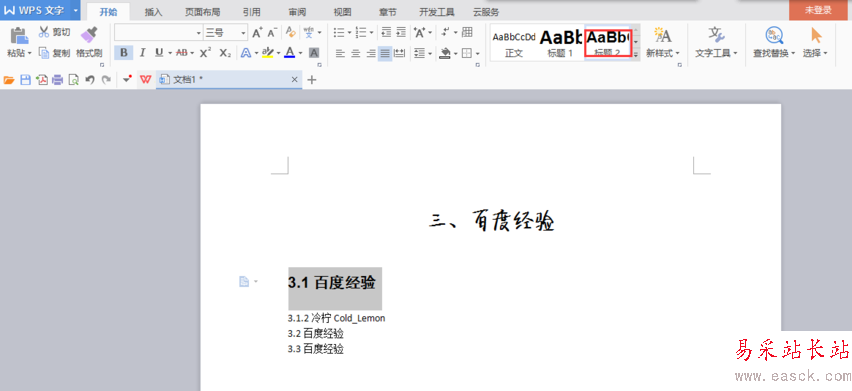Toggle justify alignment (highlighted)
This screenshot has height=391, width=852.
tap(385, 53)
